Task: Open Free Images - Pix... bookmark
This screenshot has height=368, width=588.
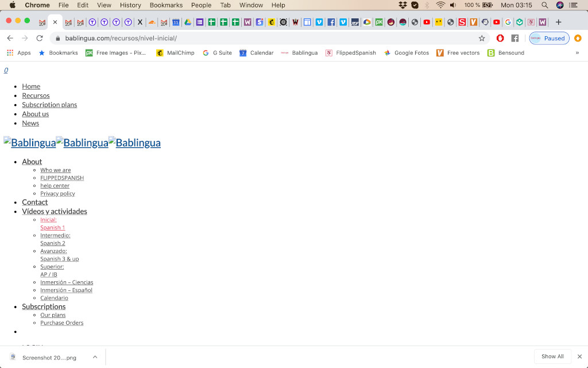Action: click(116, 53)
